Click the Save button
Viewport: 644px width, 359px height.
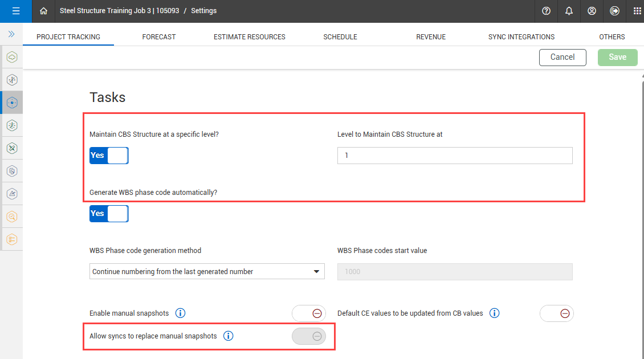(617, 57)
